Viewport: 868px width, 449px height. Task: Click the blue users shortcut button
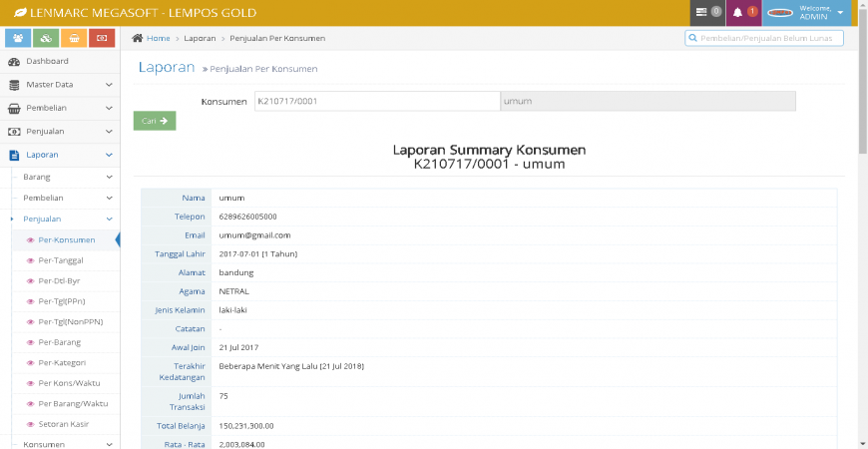coord(18,38)
